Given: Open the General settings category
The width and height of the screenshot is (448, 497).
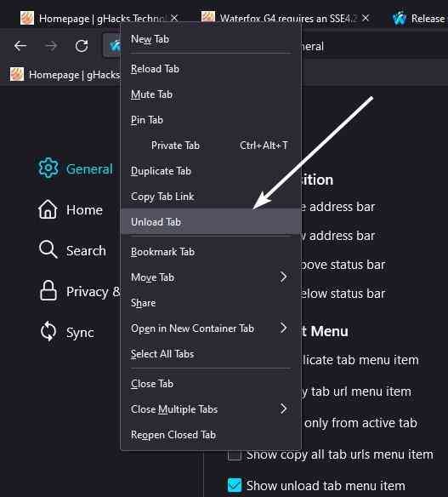Looking at the screenshot, I should click(76, 169).
